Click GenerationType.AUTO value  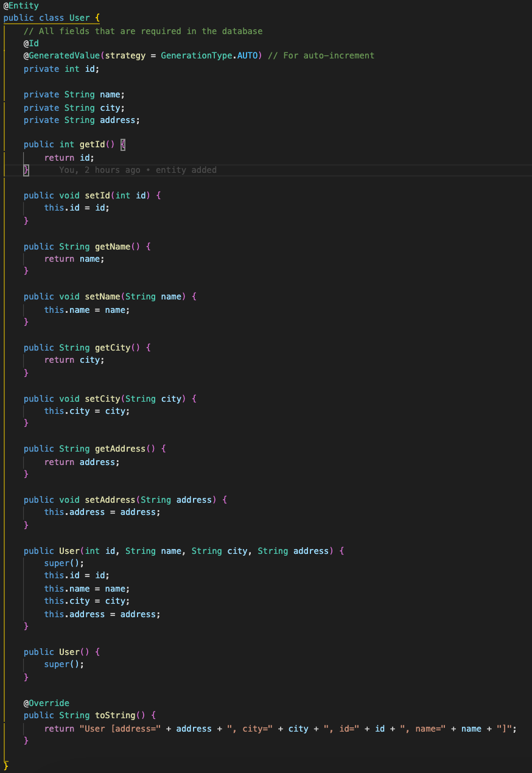point(209,55)
